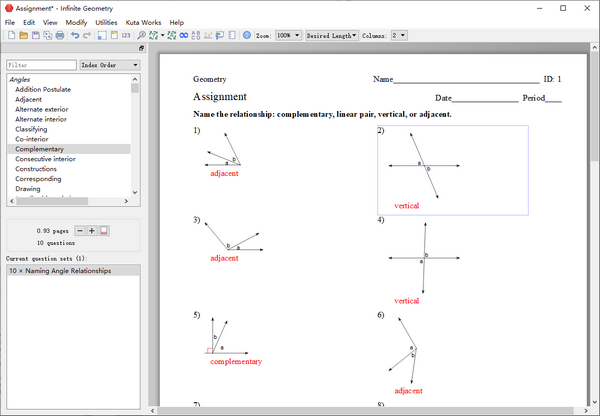Open the Zoom 100% dropdown
The image size is (600, 416).
(289, 35)
